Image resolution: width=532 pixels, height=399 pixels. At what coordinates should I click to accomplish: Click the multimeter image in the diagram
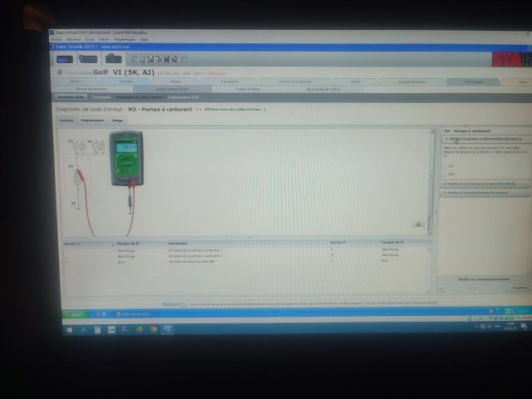126,158
